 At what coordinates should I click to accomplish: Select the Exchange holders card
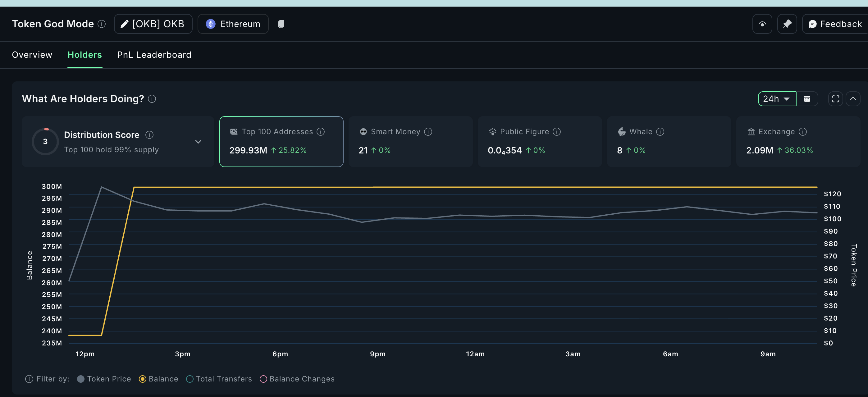click(x=798, y=142)
